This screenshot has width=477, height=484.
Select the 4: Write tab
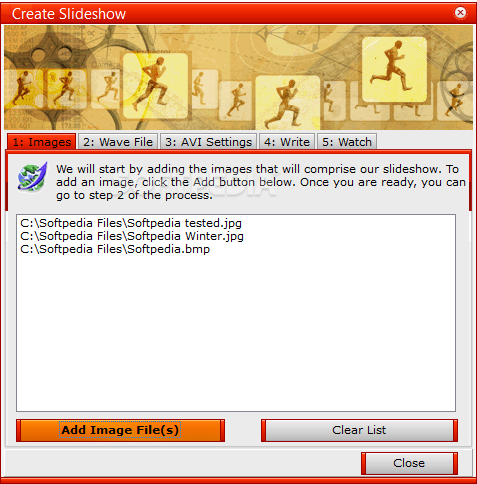(x=287, y=142)
